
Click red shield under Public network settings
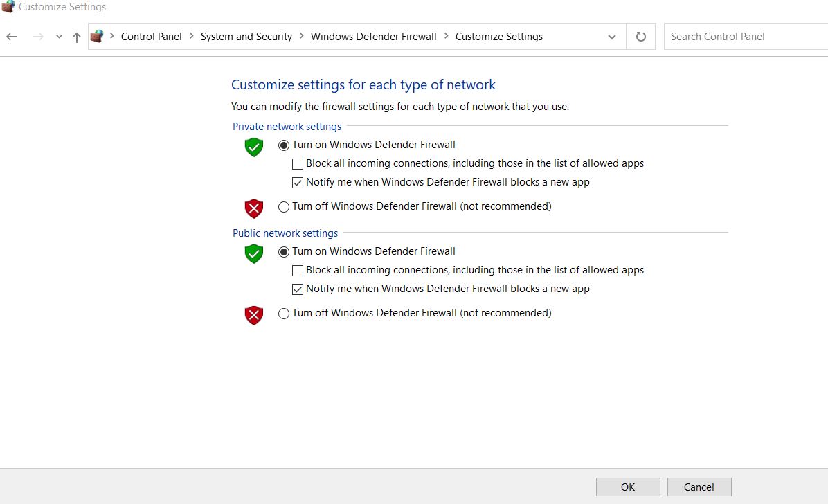tap(254, 316)
